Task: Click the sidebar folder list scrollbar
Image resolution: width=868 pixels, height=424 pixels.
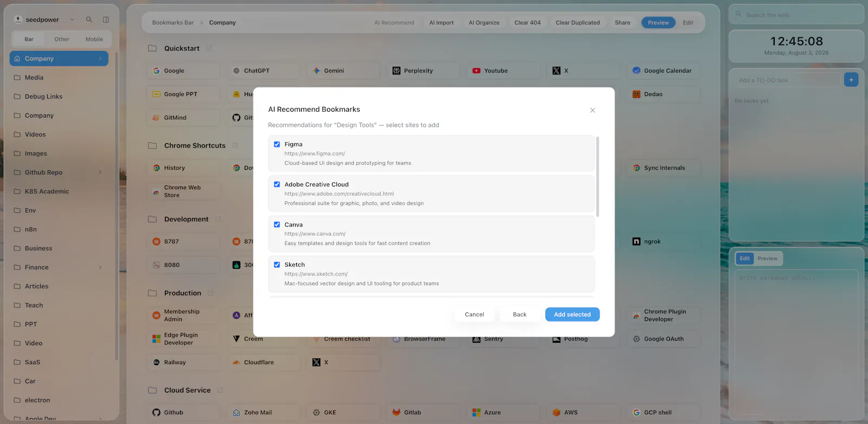Action: point(116,206)
